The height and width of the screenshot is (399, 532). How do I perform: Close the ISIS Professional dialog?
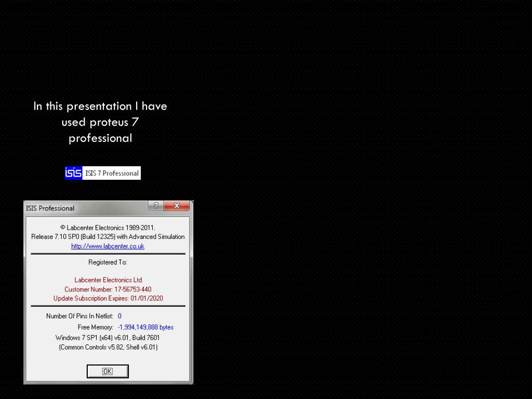click(177, 206)
